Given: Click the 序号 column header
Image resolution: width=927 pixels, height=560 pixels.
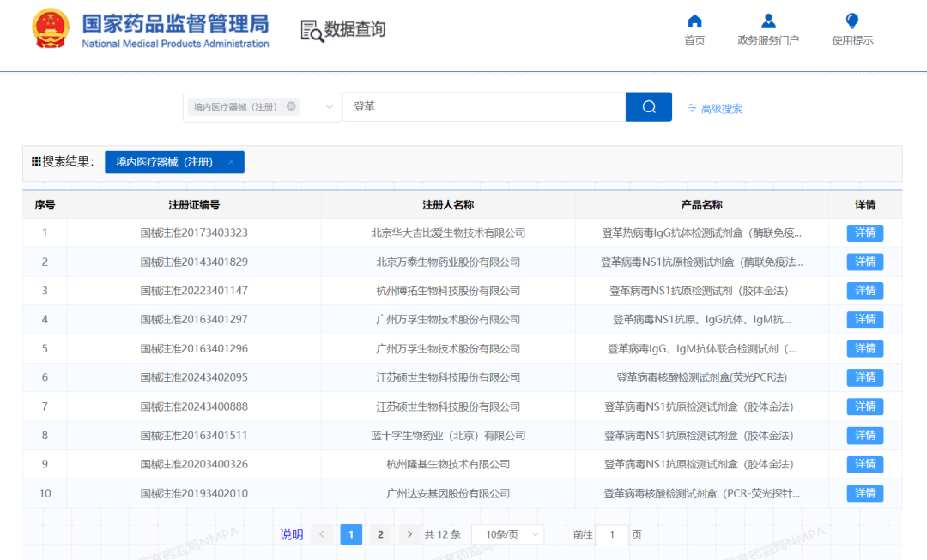Looking at the screenshot, I should click(45, 205).
